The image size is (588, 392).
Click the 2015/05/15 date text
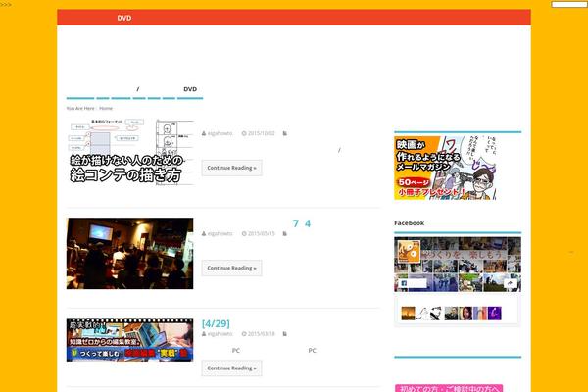(261, 233)
